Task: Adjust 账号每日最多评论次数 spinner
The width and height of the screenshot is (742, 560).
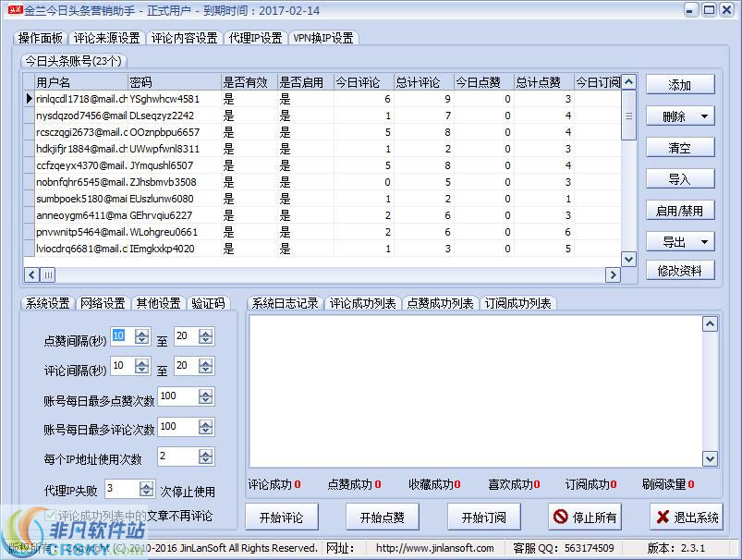Action: (x=205, y=427)
